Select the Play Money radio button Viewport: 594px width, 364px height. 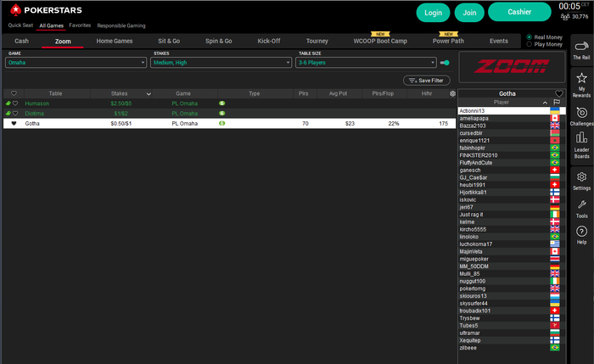point(530,44)
